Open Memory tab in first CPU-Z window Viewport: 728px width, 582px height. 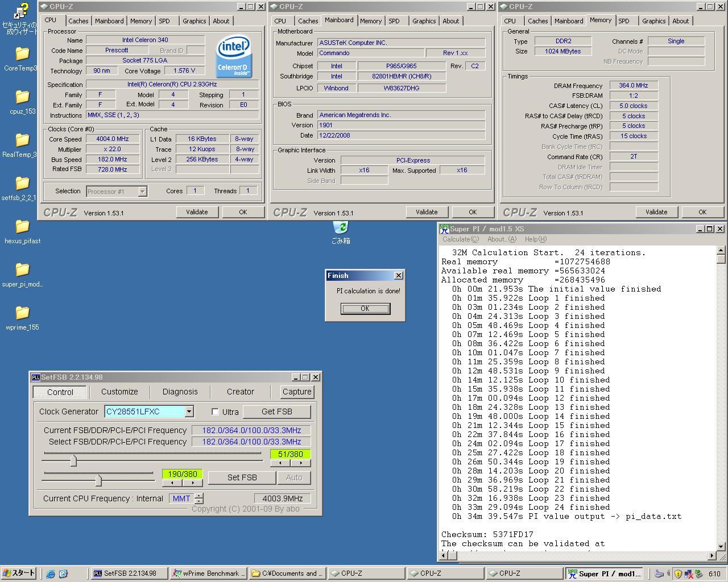[141, 21]
